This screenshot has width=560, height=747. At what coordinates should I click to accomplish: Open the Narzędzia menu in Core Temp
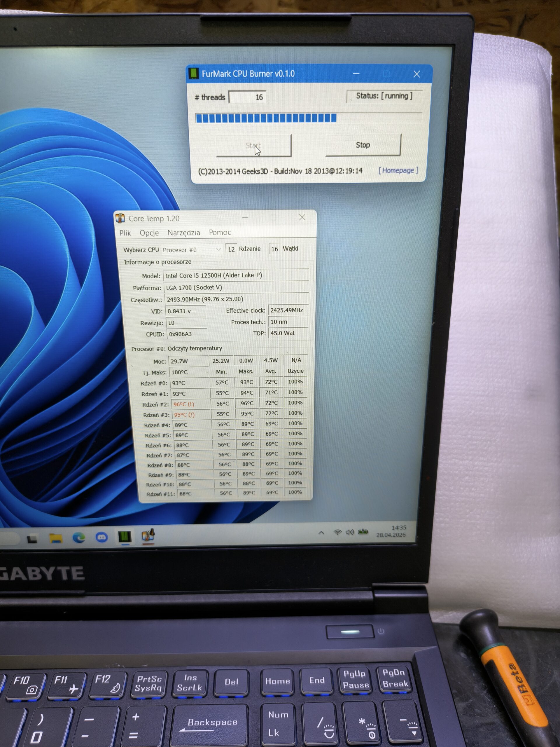[x=184, y=232]
